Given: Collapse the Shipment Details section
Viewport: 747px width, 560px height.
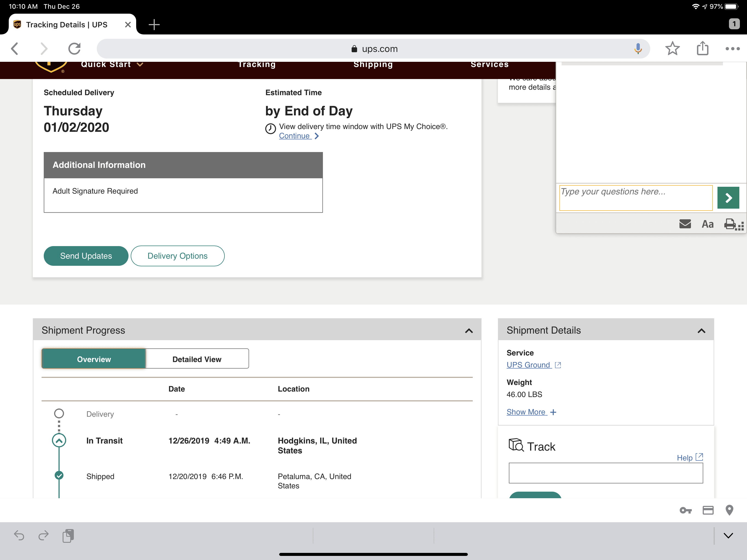Looking at the screenshot, I should coord(701,331).
